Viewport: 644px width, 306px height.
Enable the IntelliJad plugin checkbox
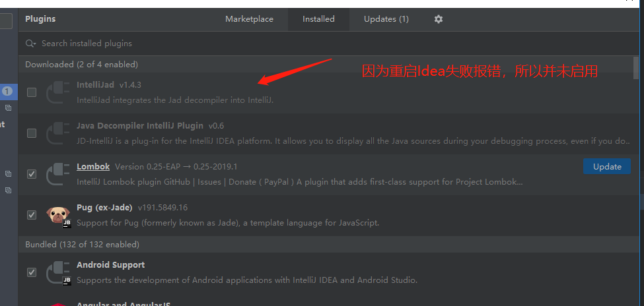(x=32, y=92)
